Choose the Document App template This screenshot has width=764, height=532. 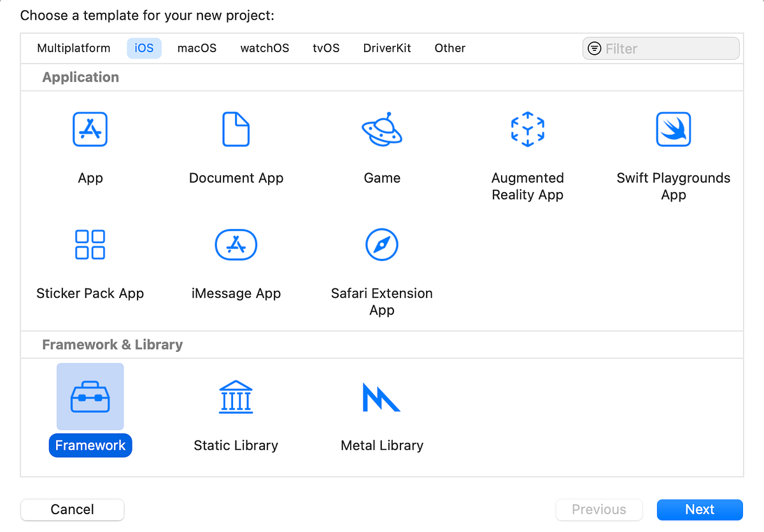click(x=236, y=129)
